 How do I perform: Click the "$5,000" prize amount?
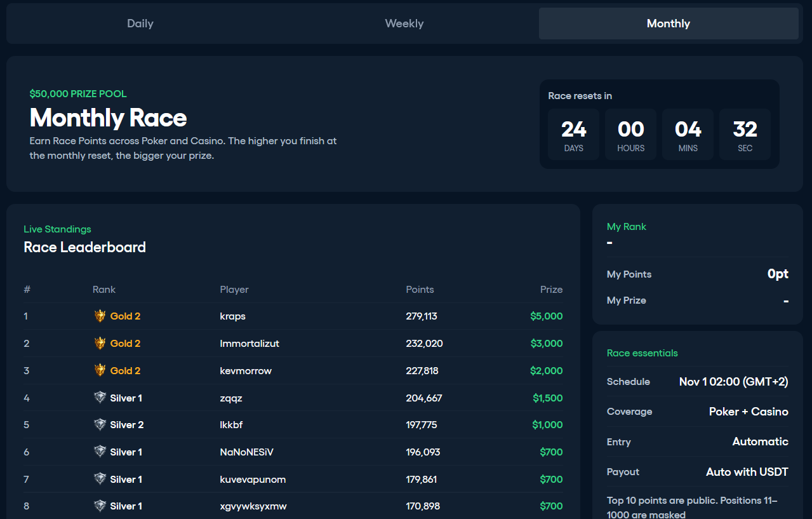click(x=547, y=316)
